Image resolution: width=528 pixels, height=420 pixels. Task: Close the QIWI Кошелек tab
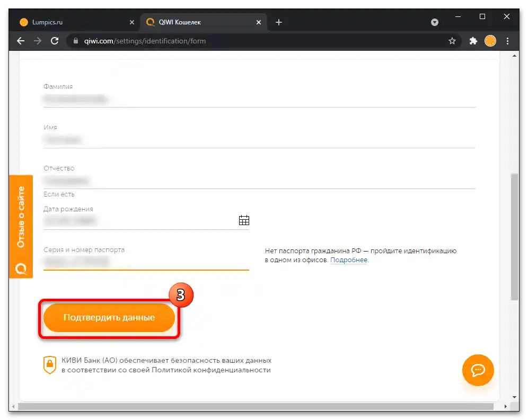(x=259, y=22)
